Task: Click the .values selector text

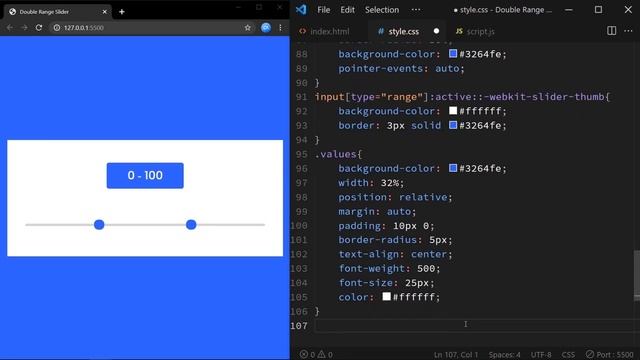Action: point(336,154)
